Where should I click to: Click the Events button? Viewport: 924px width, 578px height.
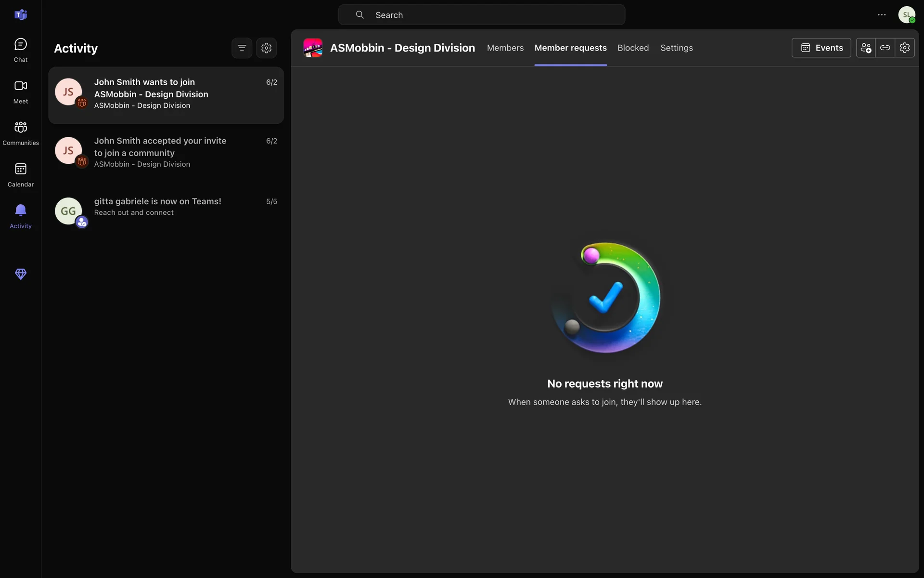click(821, 48)
